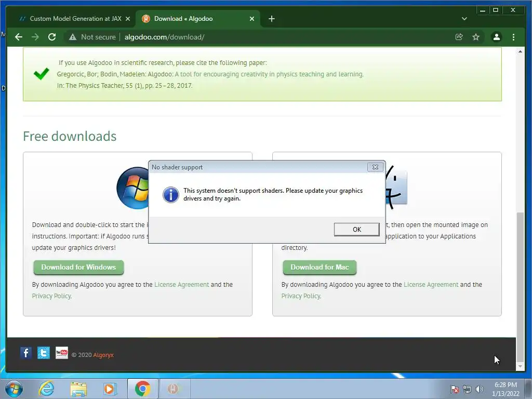Open the Twitter icon in footer
532x399 pixels.
[x=44, y=353]
